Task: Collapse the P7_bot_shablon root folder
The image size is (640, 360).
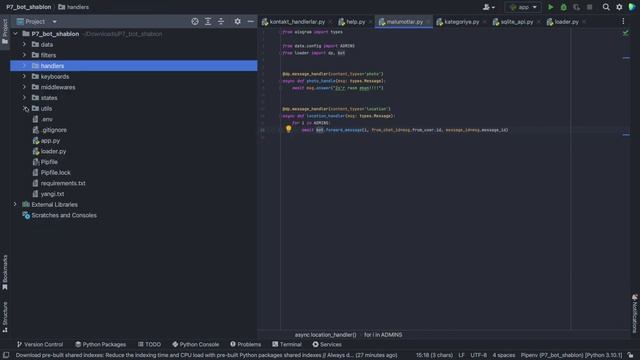Action: pos(16,34)
